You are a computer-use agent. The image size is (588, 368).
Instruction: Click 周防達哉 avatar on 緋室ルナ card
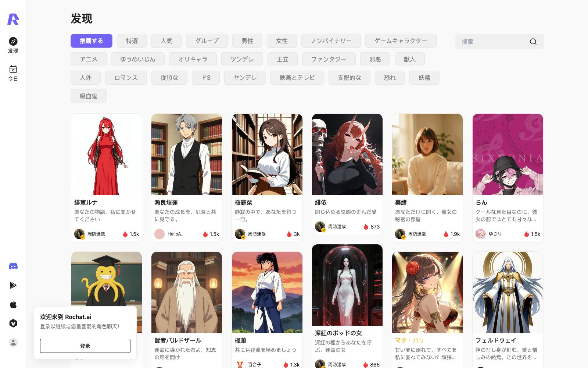point(79,234)
